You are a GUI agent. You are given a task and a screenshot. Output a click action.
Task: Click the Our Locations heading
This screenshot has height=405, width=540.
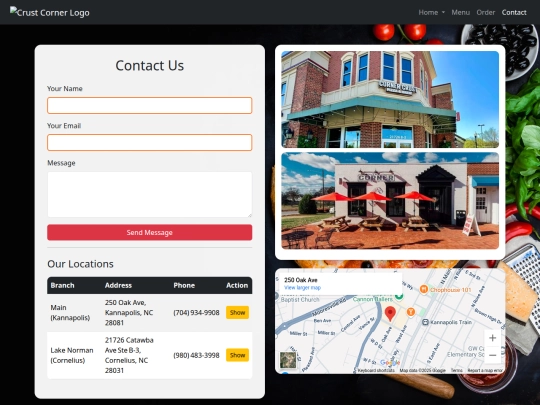coord(80,264)
